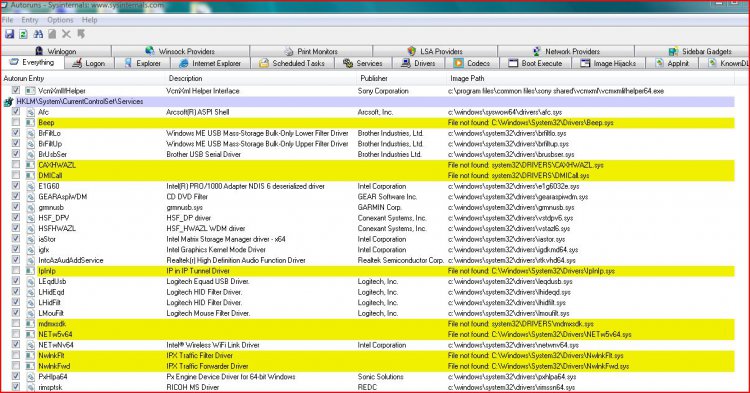Click the icon of the NwlnkFlt entry

30,355
